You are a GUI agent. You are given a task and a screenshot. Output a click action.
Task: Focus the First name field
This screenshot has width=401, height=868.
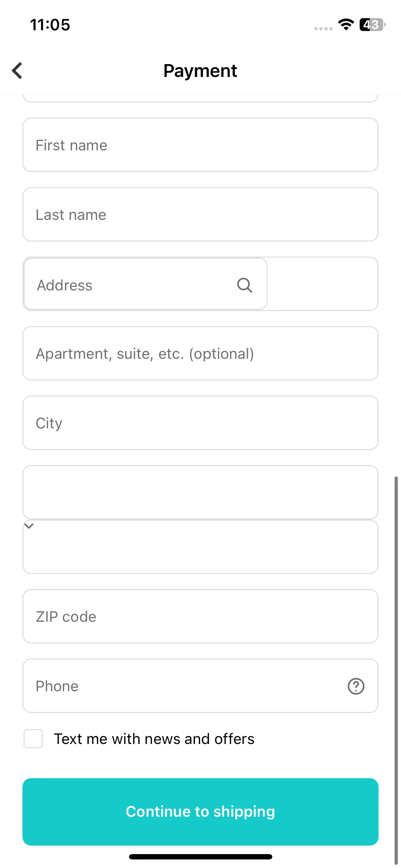(200, 145)
